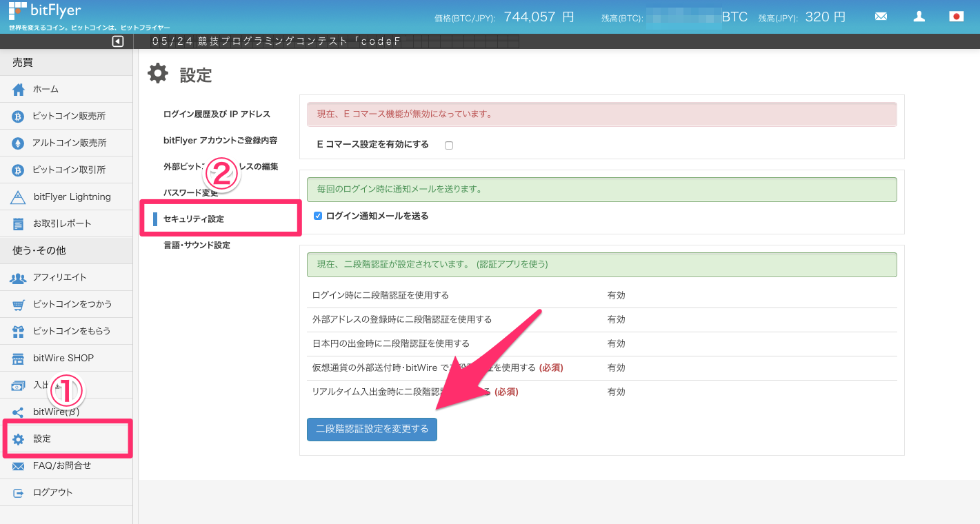Image resolution: width=980 pixels, height=524 pixels.
Task: Select the セキュリティ設定 settings tab
Action: tap(194, 219)
